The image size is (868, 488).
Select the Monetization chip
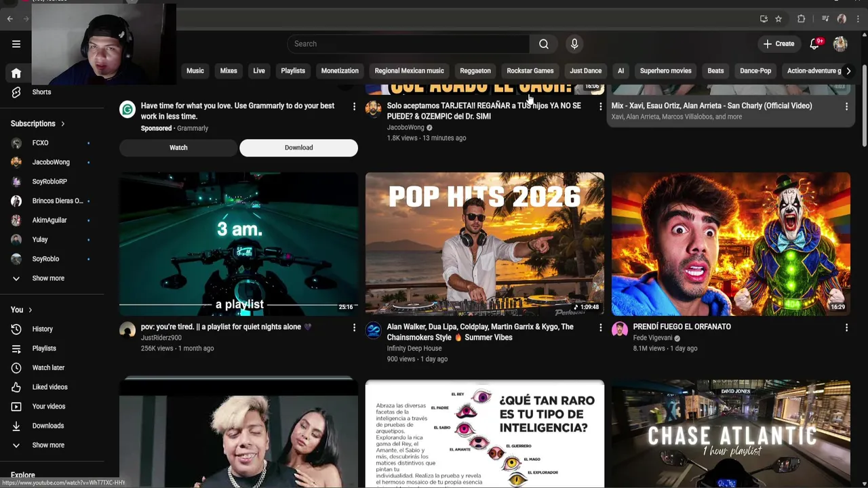[340, 71]
